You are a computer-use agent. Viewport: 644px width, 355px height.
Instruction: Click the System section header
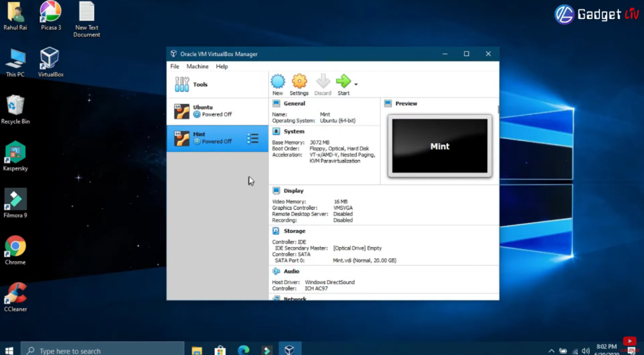294,132
